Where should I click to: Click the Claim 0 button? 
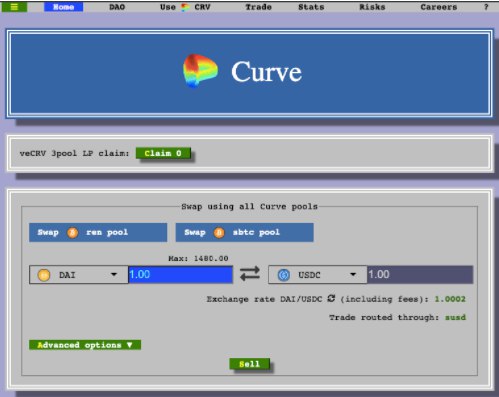click(x=163, y=153)
